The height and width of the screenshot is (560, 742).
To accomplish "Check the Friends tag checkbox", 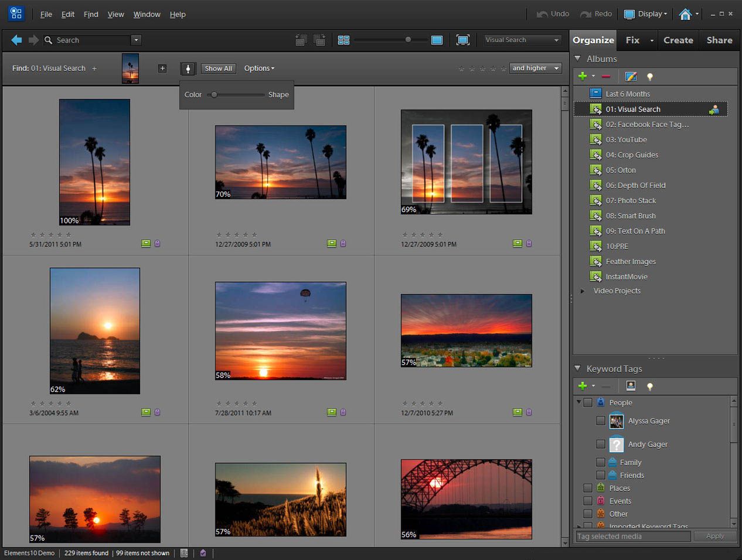I will point(600,475).
